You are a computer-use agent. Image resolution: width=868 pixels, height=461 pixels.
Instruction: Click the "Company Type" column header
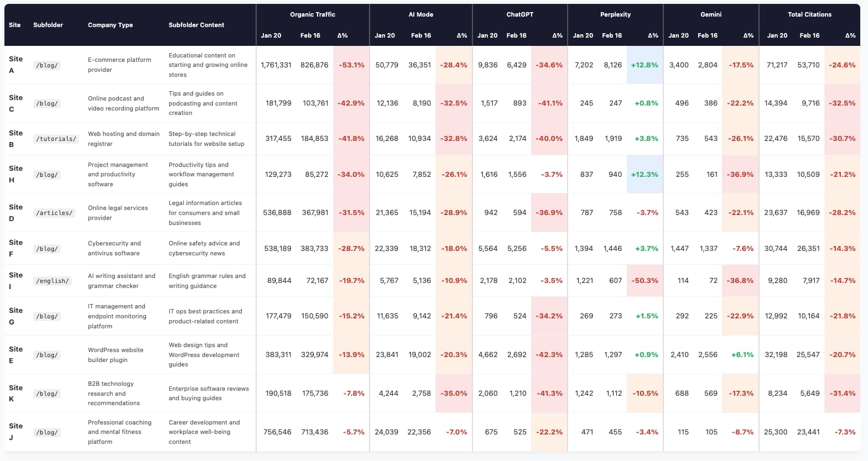110,25
